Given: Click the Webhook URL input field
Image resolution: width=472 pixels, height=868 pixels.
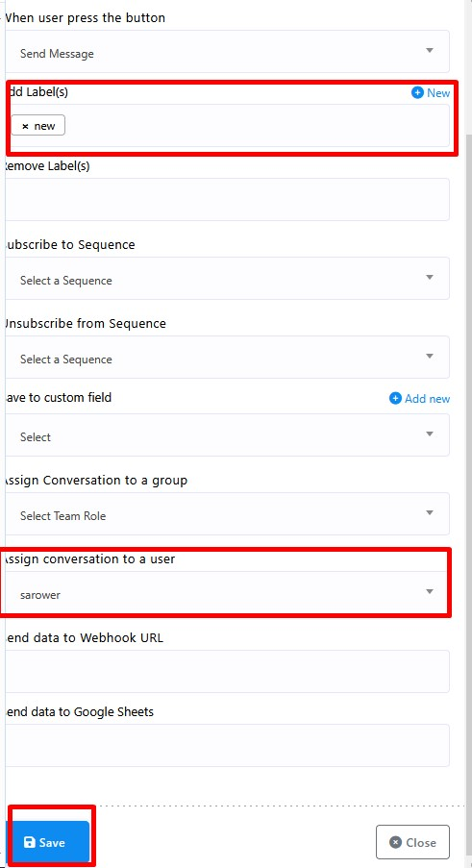Looking at the screenshot, I should point(228,672).
